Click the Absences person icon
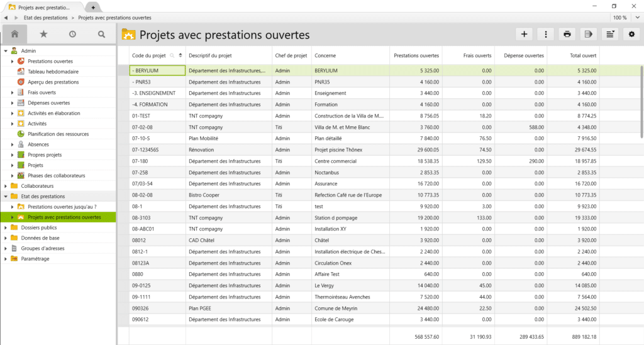 pyautogui.click(x=21, y=144)
